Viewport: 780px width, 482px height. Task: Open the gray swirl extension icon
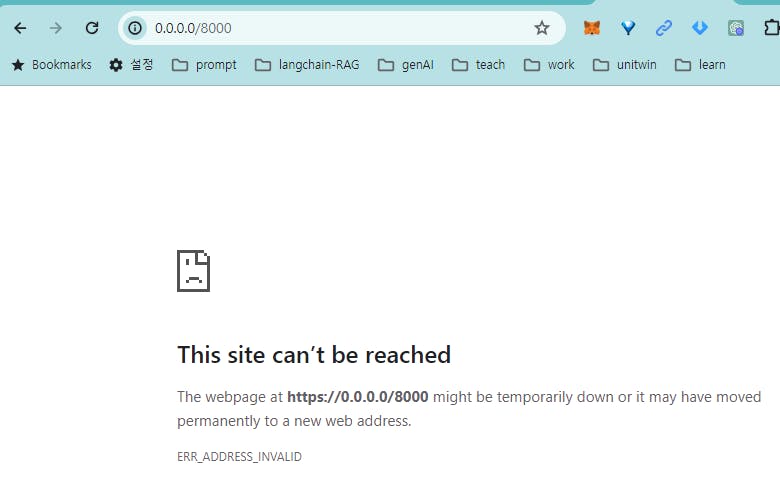coord(736,28)
